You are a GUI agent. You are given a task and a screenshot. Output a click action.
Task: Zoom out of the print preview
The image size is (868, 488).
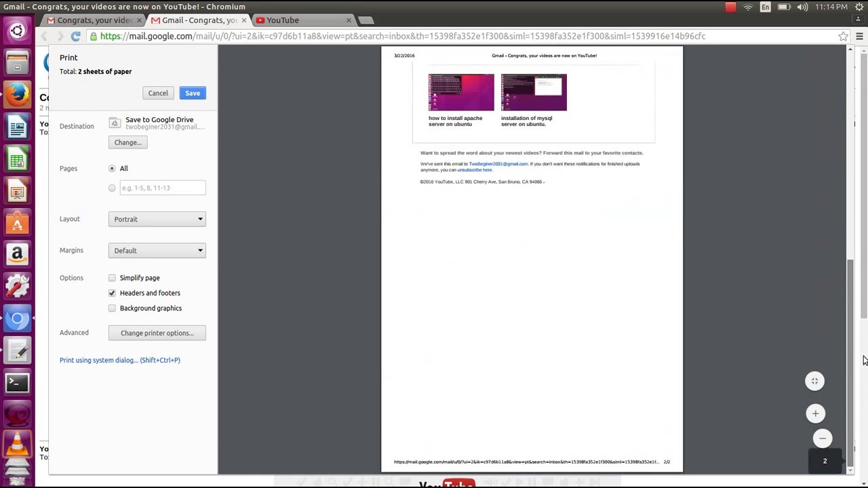[x=823, y=439]
